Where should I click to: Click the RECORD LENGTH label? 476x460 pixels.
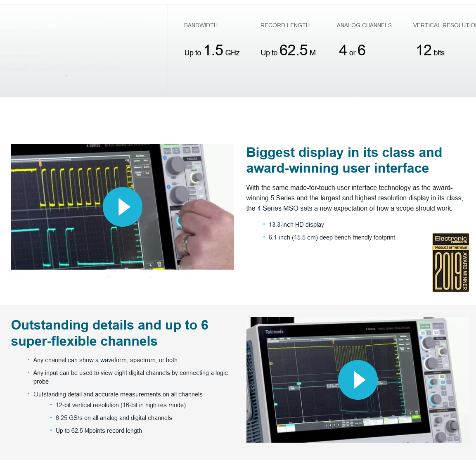pyautogui.click(x=285, y=25)
